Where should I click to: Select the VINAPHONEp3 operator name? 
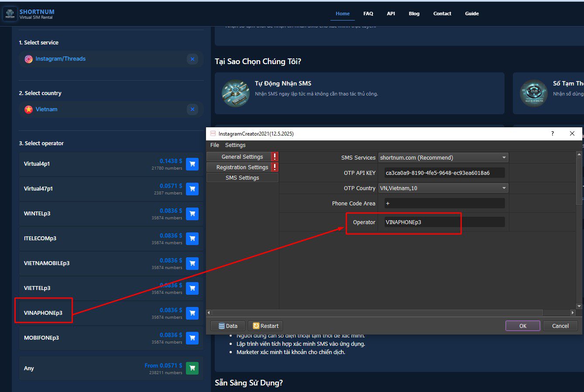coord(43,313)
